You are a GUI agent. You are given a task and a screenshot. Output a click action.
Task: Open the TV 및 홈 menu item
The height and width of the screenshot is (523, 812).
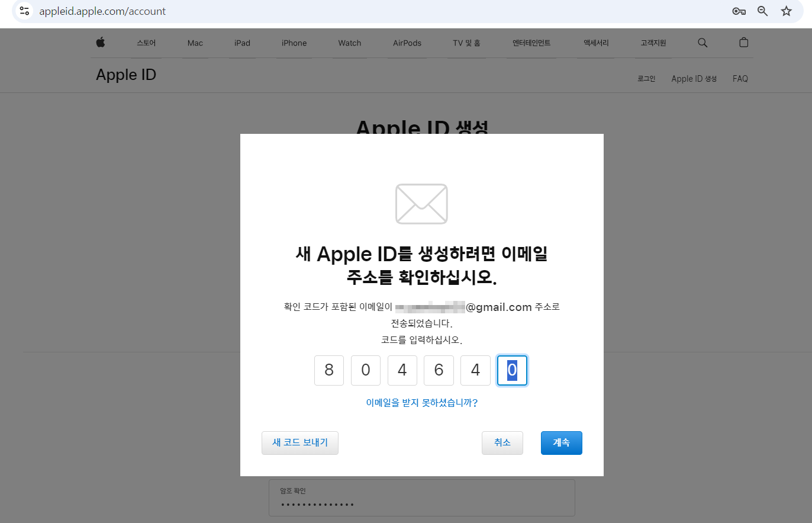pyautogui.click(x=466, y=43)
